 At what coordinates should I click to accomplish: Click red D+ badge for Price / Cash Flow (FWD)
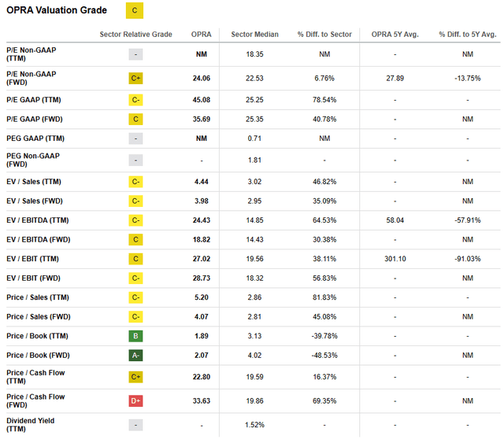135,400
